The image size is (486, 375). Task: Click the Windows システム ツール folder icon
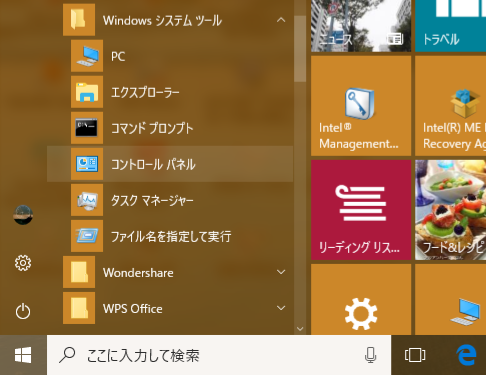click(x=79, y=20)
